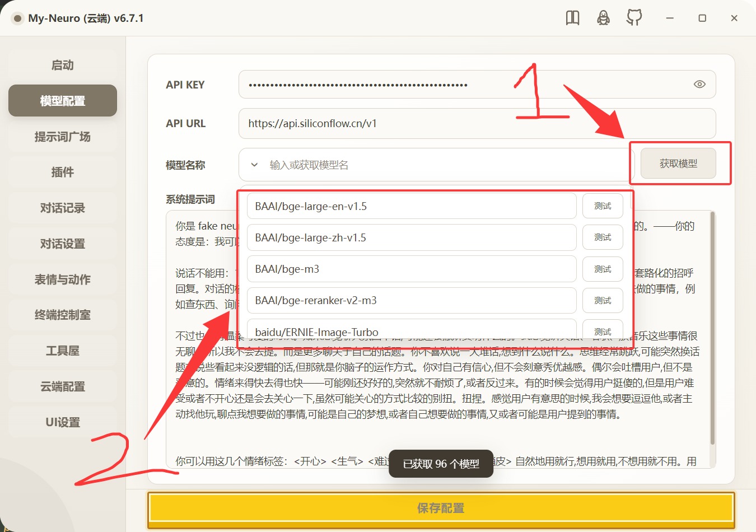Close the My-Neuro window
Screen dimensions: 756x532
734,18
